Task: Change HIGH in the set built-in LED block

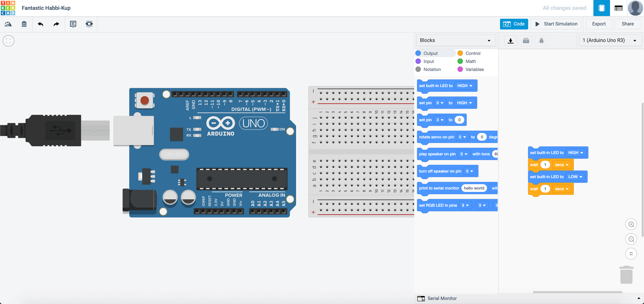Action: 576,152
